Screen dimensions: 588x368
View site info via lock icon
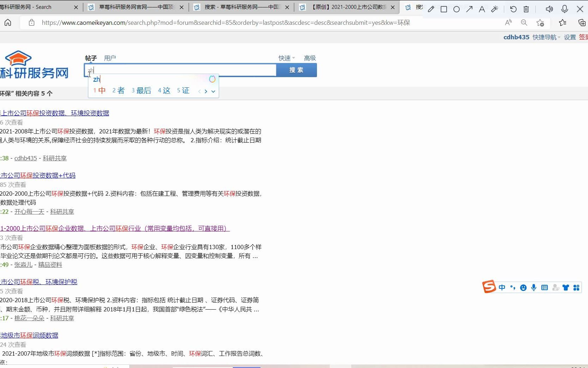(x=31, y=23)
